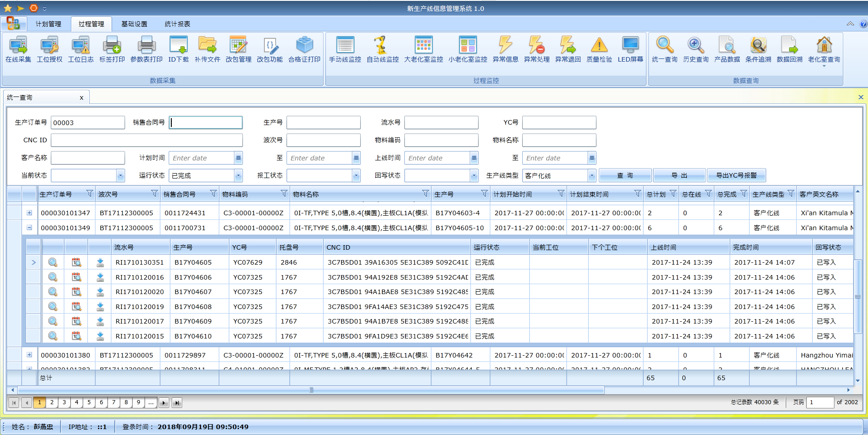Image resolution: width=868 pixels, height=435 pixels.
Task: Expand order row 000030101380
Action: point(29,355)
